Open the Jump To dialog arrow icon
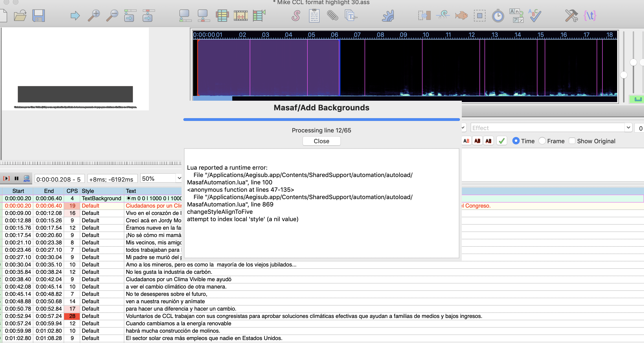Image resolution: width=644 pixels, height=343 pixels. (75, 16)
